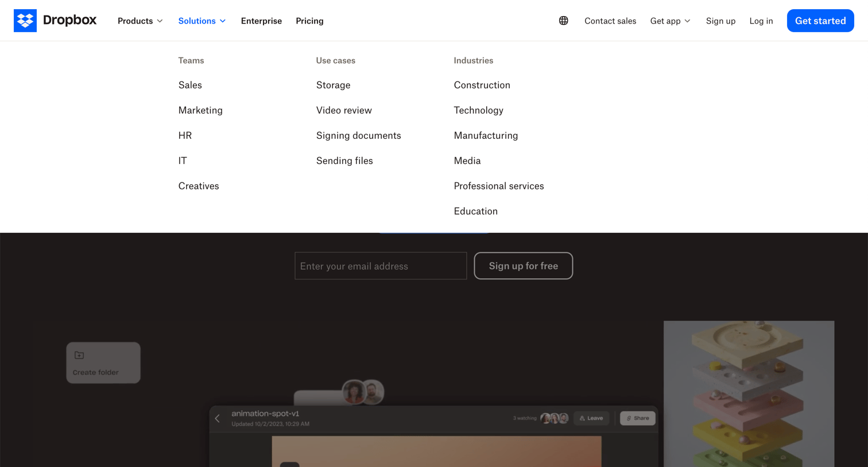868x467 pixels.
Task: Click the stacked colored blocks image
Action: pos(749,394)
